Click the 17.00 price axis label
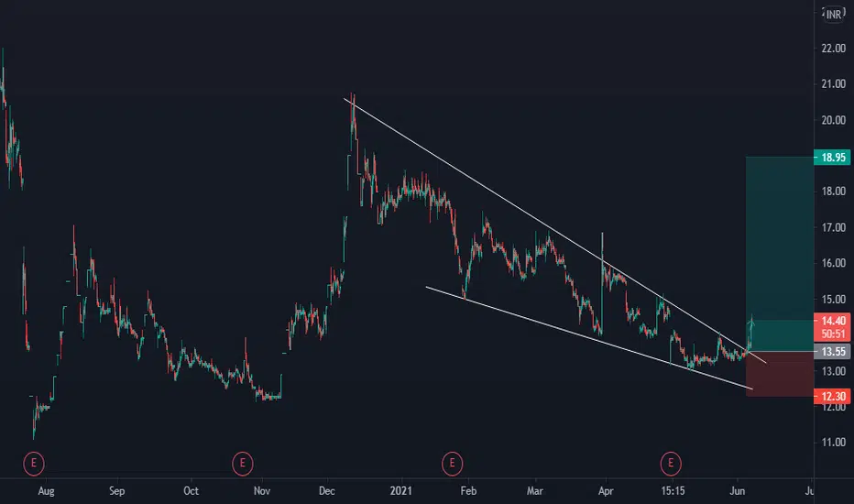Screen dimensions: 854x504 pyautogui.click(x=833, y=227)
